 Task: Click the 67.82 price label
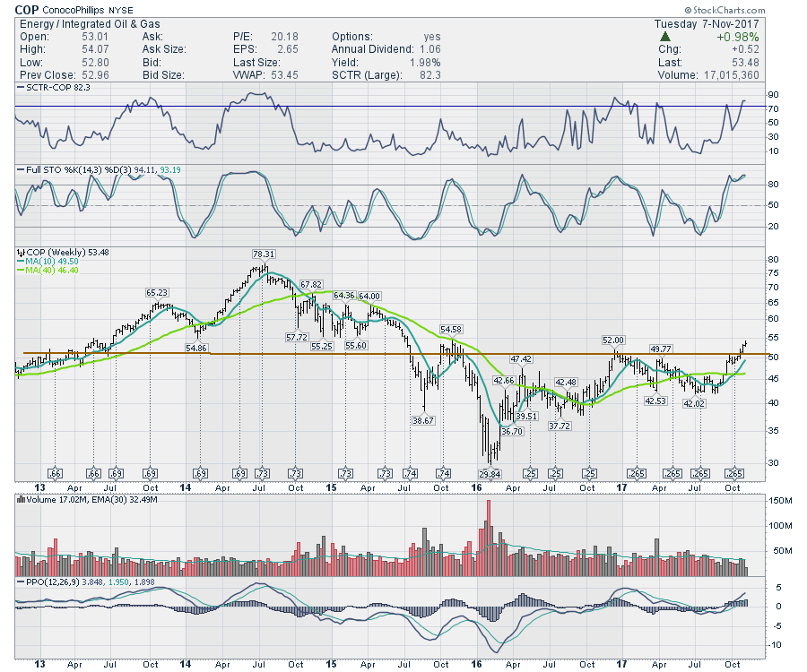(311, 284)
